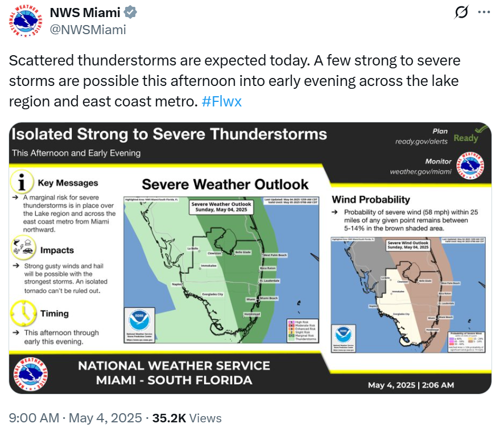504x436 pixels.
Task: Click the NWS Miami display name
Action: [x=83, y=11]
